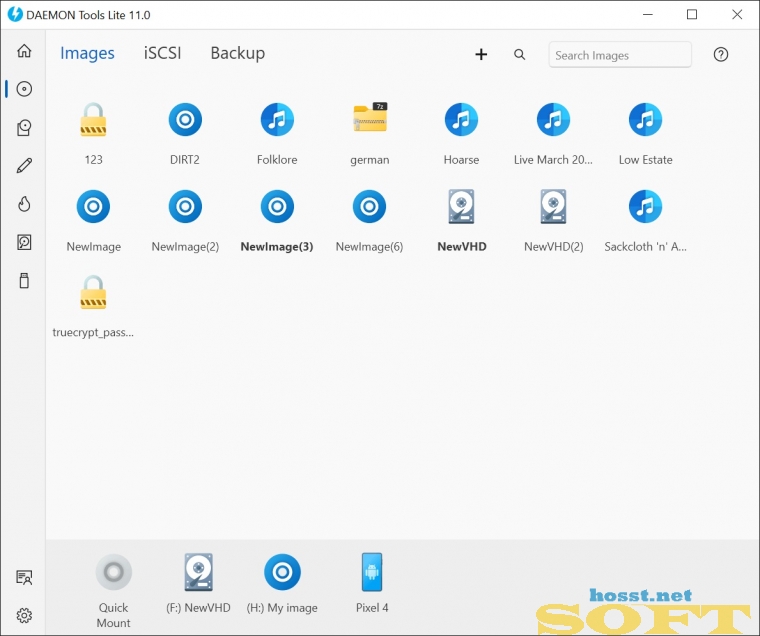Image resolution: width=760 pixels, height=636 pixels.
Task: Select the Folklore audio image
Action: pyautogui.click(x=277, y=119)
